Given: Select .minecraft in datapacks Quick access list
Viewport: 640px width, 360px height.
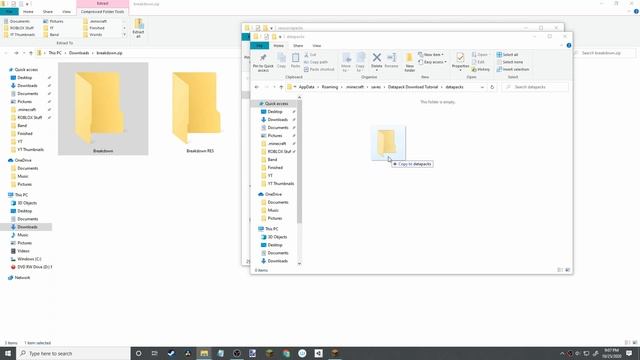Looking at the screenshot, I should pos(276,144).
